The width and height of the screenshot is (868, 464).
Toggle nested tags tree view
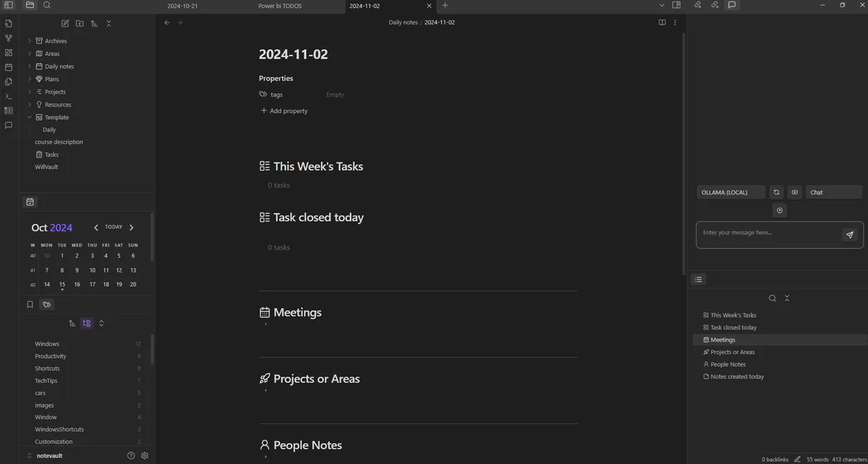(x=87, y=323)
